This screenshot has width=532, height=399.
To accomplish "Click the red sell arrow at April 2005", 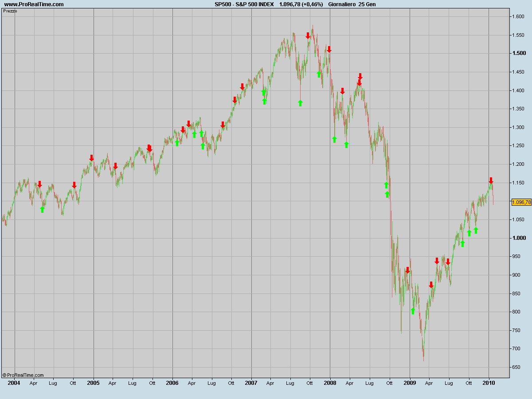I will (x=115, y=166).
